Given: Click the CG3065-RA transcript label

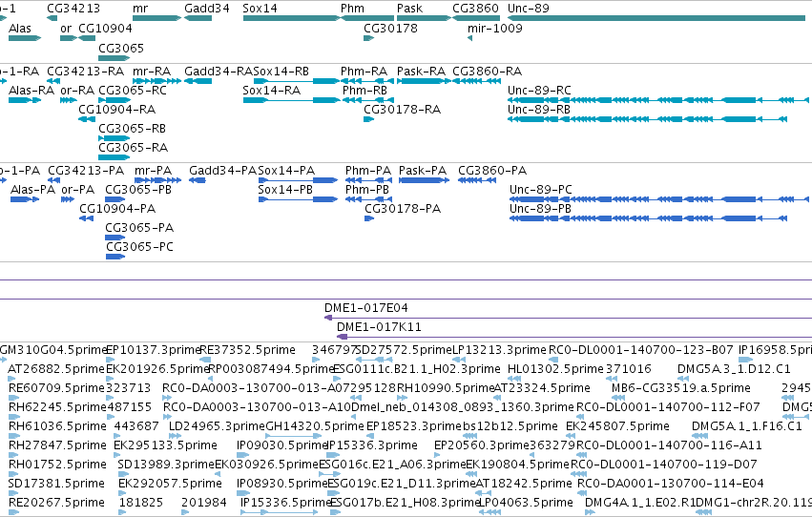Looking at the screenshot, I should click(x=133, y=148).
